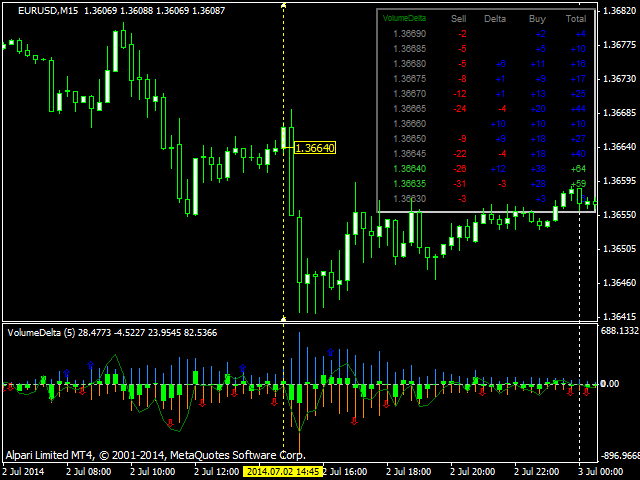Click Sell value -31 in 1.36635 row
Viewport: 640px width, 480px height.
pos(460,184)
